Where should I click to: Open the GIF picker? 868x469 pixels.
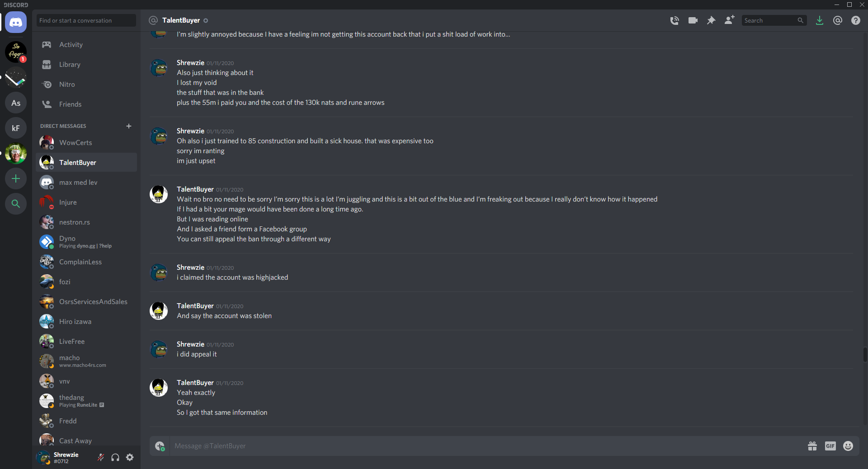[x=830, y=446]
